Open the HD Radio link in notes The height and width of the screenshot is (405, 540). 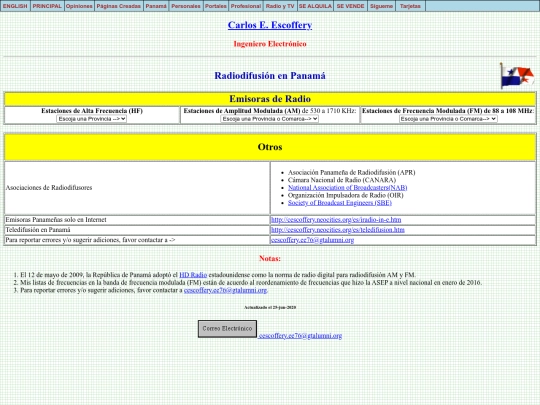click(193, 275)
